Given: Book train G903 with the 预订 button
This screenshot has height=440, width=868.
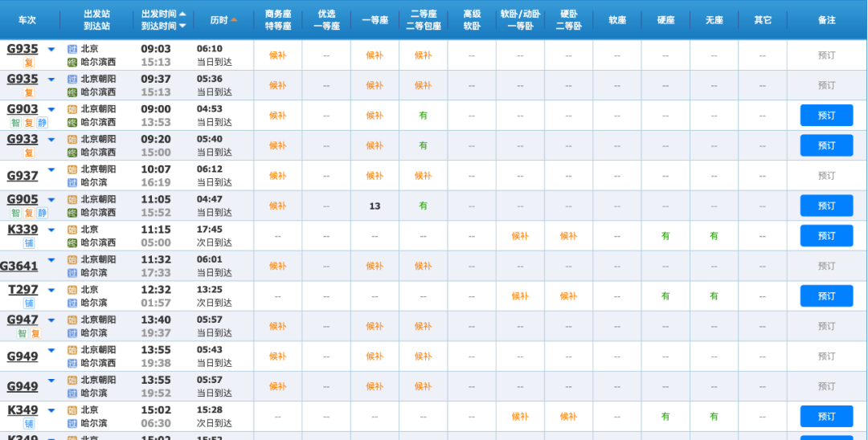Looking at the screenshot, I should tap(826, 116).
